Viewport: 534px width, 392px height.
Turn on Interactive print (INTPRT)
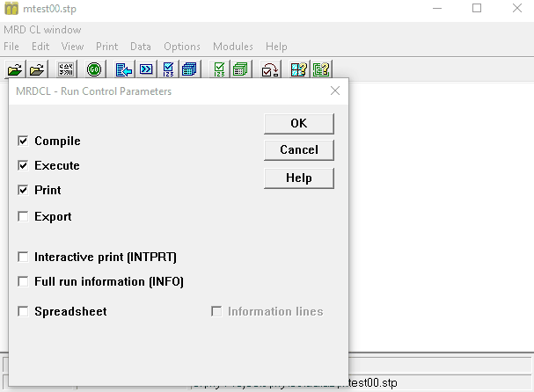(23, 258)
